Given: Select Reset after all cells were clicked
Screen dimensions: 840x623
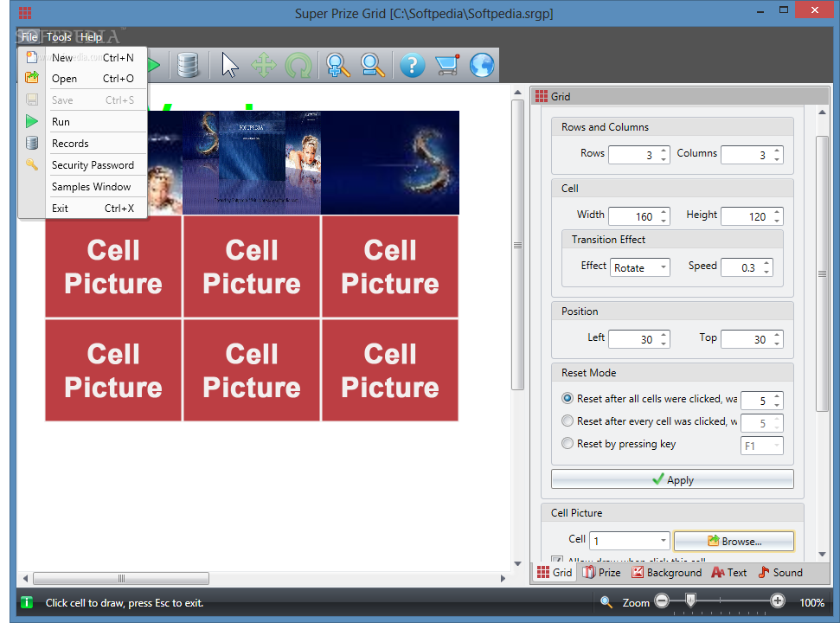Looking at the screenshot, I should 567,399.
